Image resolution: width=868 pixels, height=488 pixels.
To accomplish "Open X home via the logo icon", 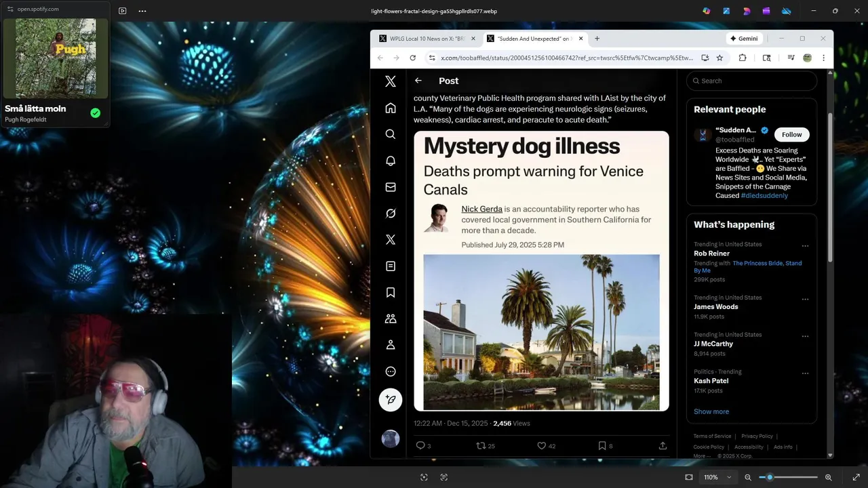I will [x=391, y=81].
